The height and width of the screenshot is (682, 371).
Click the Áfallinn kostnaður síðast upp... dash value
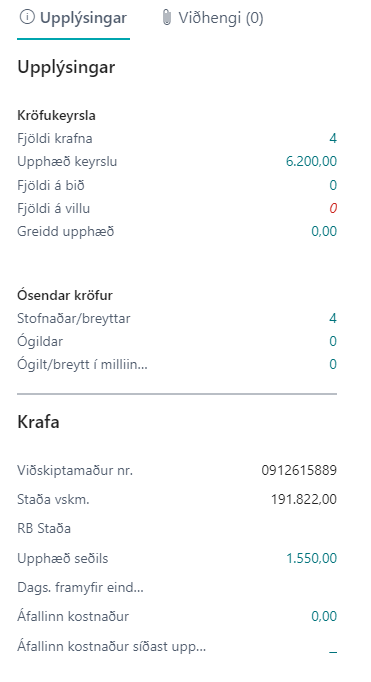(x=333, y=652)
